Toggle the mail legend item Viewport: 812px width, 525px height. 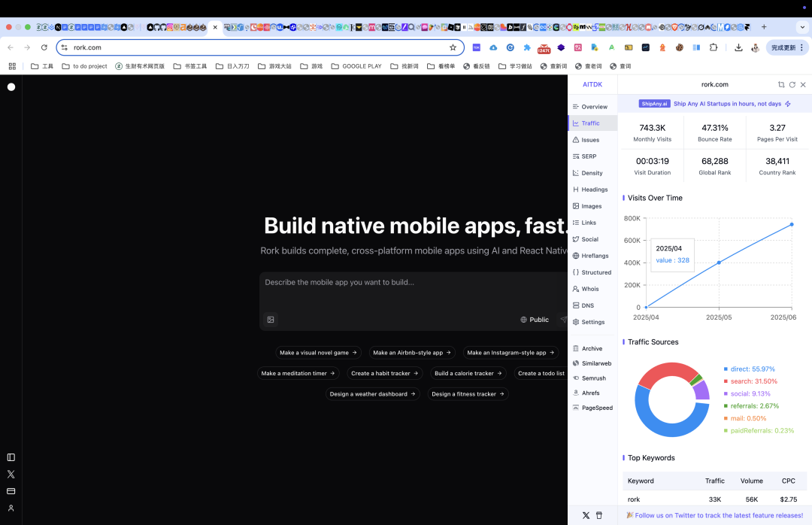pos(745,419)
